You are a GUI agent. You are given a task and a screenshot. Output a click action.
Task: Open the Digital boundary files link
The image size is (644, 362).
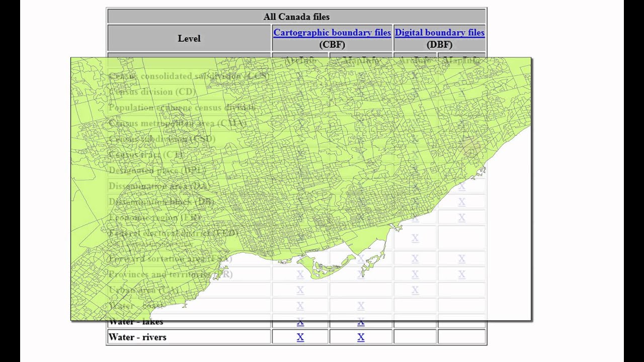[439, 33]
